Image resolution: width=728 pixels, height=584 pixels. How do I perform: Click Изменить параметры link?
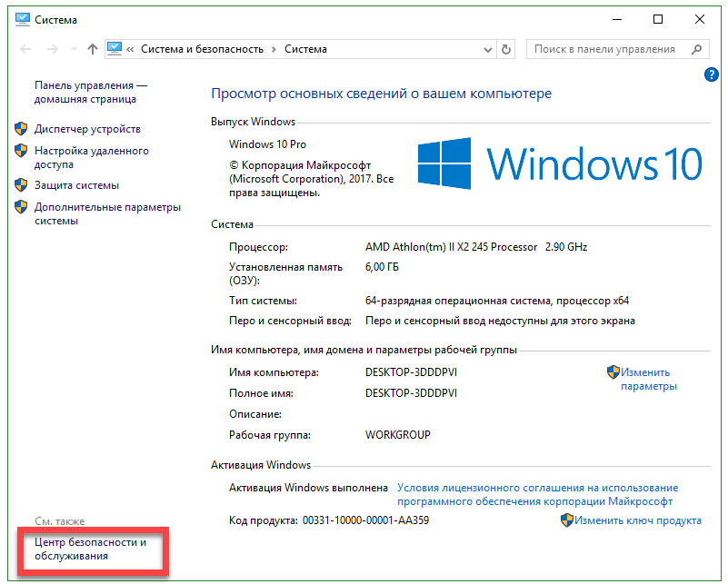[x=649, y=380]
